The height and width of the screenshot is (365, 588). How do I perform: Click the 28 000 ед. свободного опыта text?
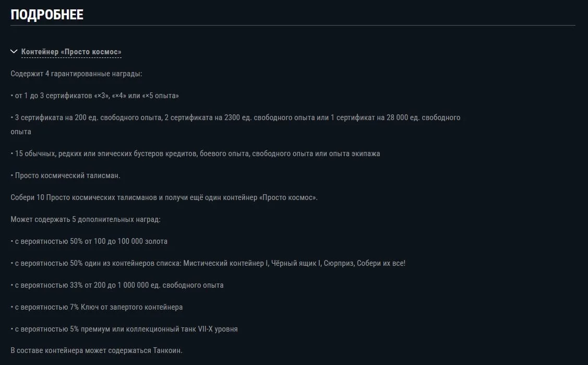423,117
